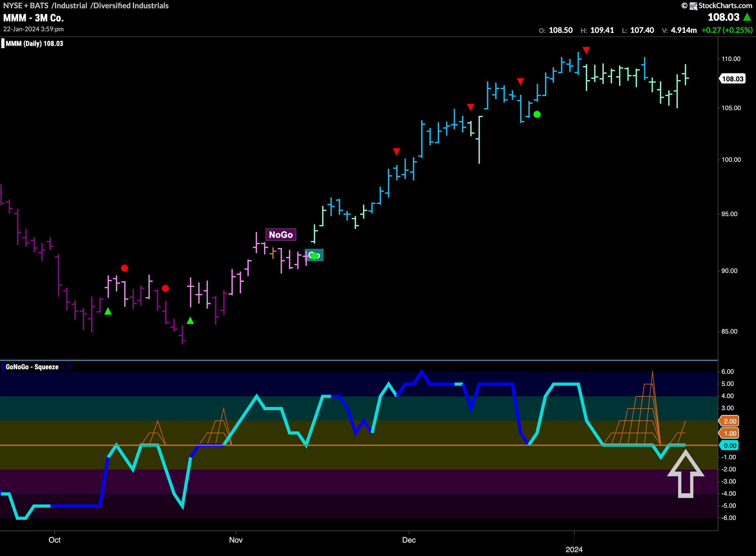Click the StockCharts.com logo text

pos(725,6)
